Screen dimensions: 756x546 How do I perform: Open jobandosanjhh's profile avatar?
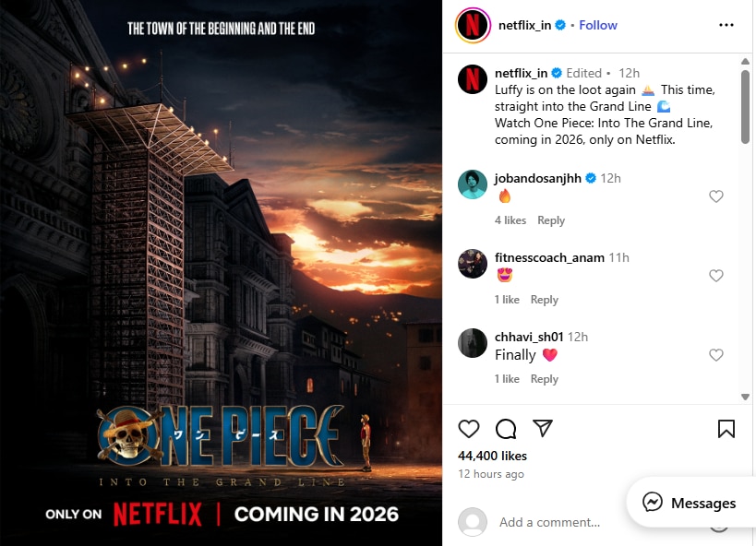point(473,184)
